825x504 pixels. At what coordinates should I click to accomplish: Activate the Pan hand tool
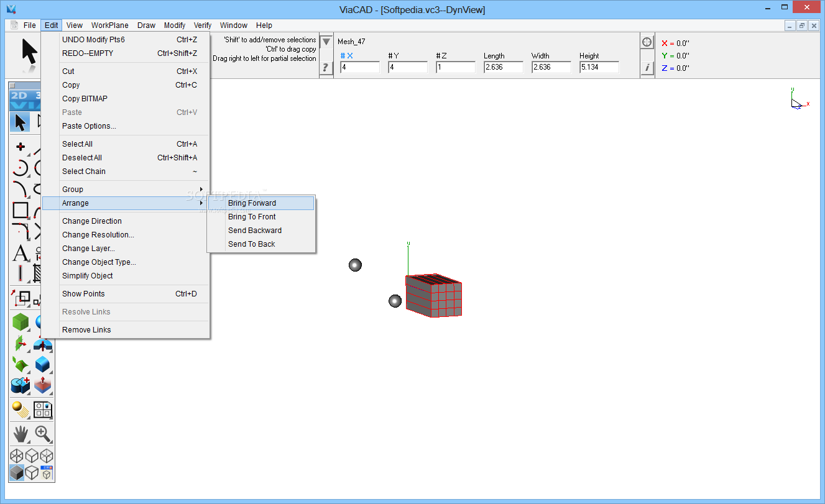tap(21, 434)
